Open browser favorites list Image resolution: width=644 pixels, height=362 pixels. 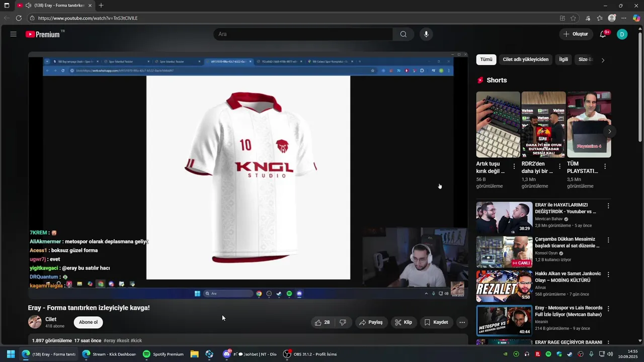point(600,18)
